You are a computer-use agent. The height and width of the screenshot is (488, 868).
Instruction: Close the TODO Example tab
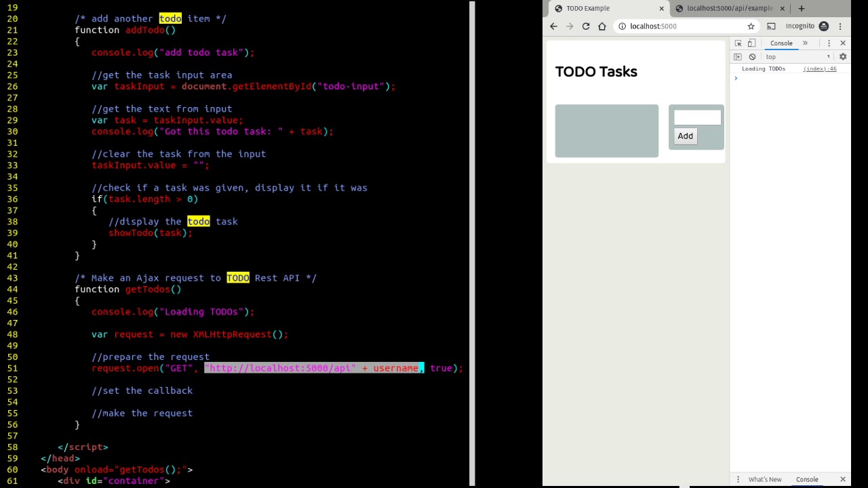coord(662,8)
